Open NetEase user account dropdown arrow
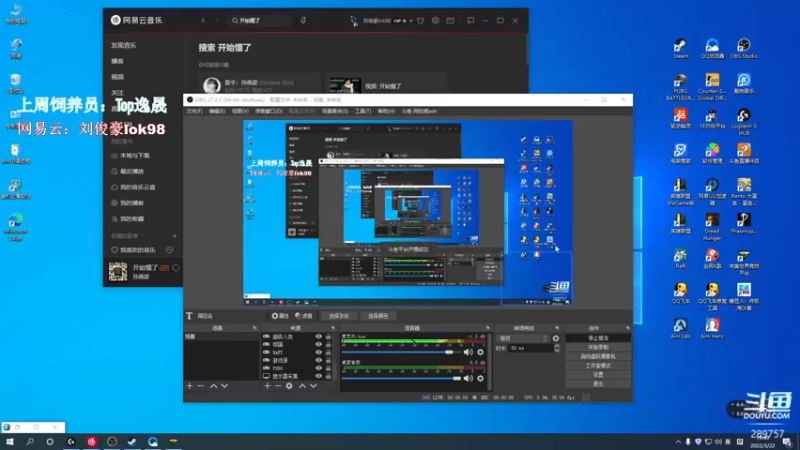The image size is (800, 450). (411, 21)
